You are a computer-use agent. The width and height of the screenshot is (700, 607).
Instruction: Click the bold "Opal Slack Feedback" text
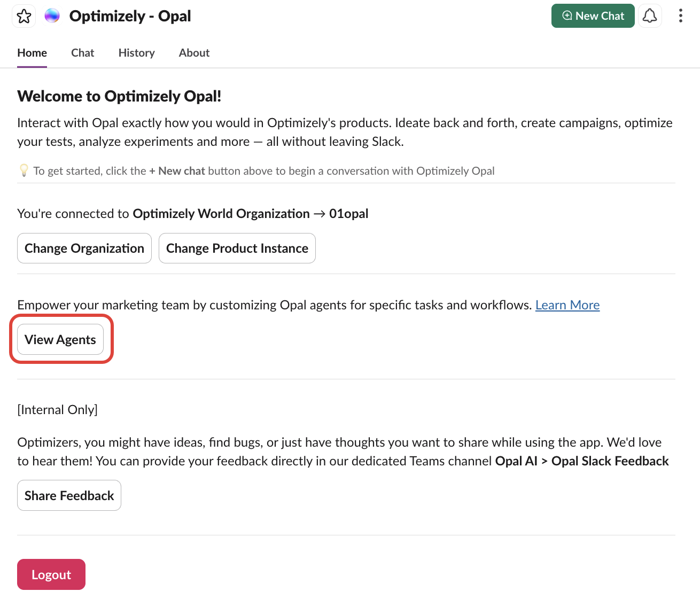(610, 461)
